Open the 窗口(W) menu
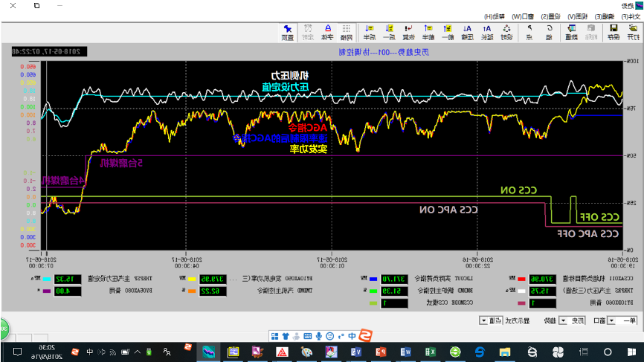Viewport: 644px width, 362px height. click(x=523, y=16)
